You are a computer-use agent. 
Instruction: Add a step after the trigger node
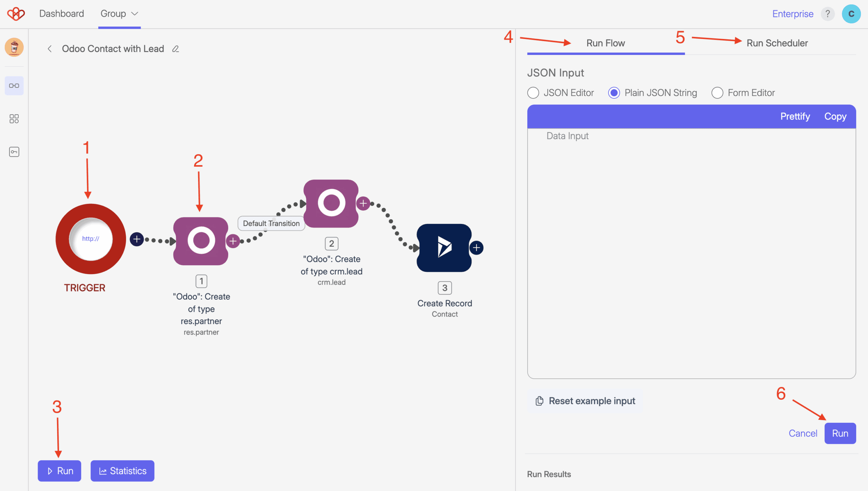pos(137,239)
